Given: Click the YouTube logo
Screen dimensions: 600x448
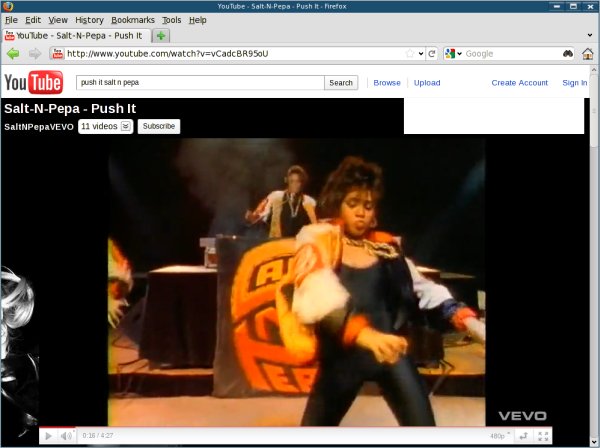Looking at the screenshot, I should [34, 82].
